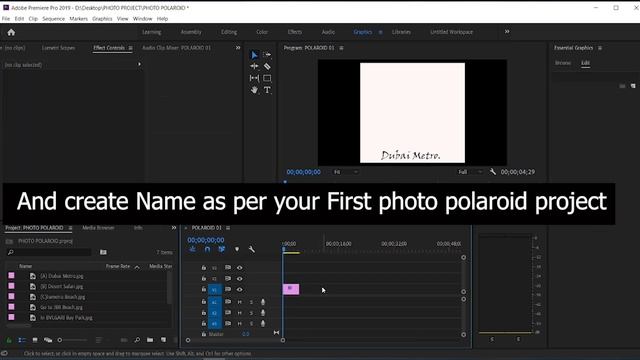Select the Track Select Forward tool

coord(267,55)
